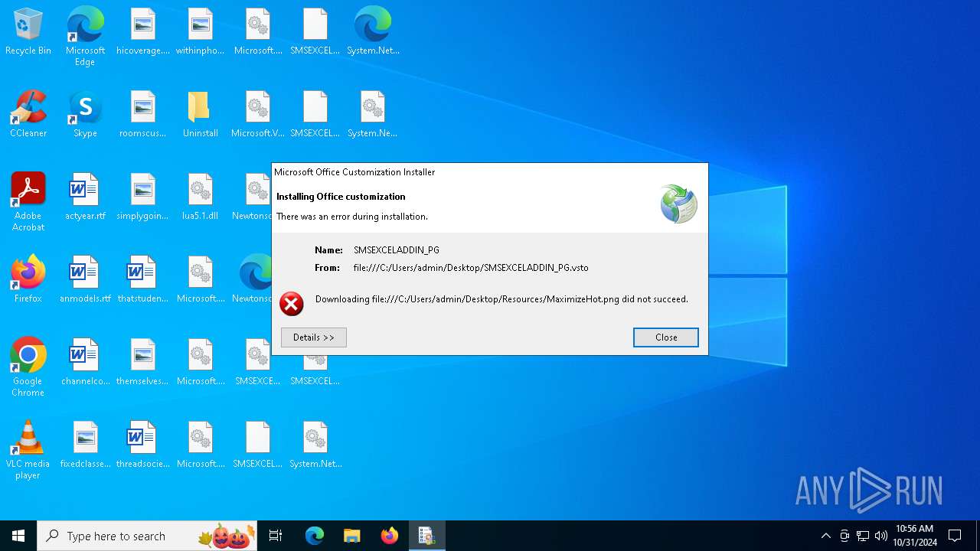Open the volume control in system tray
Image resolution: width=980 pixels, height=551 pixels.
881,536
